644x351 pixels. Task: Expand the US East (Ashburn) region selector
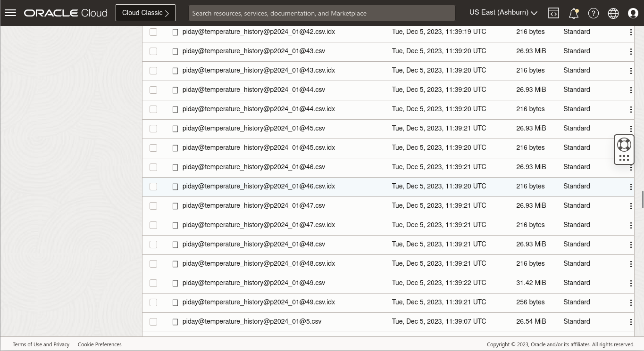pos(503,12)
